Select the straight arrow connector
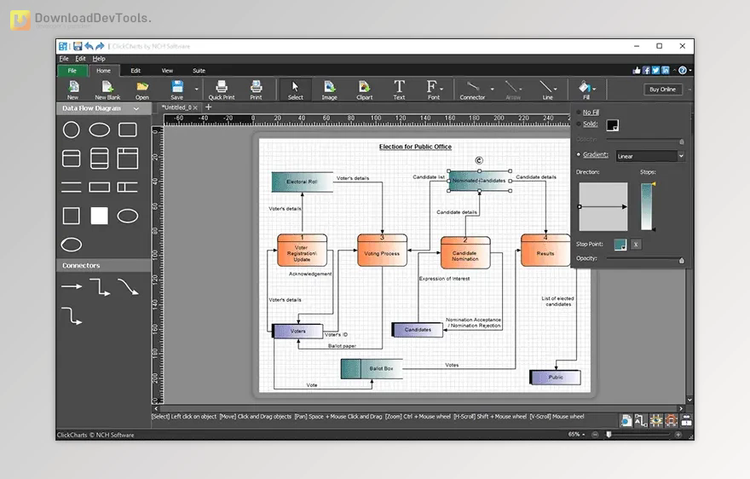750x479 pixels. pyautogui.click(x=72, y=287)
